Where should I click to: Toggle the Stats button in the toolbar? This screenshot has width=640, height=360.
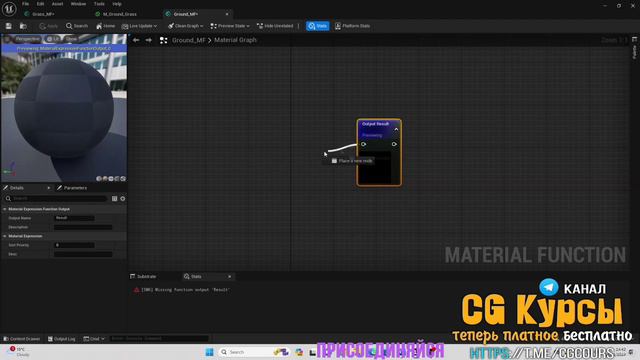point(318,26)
